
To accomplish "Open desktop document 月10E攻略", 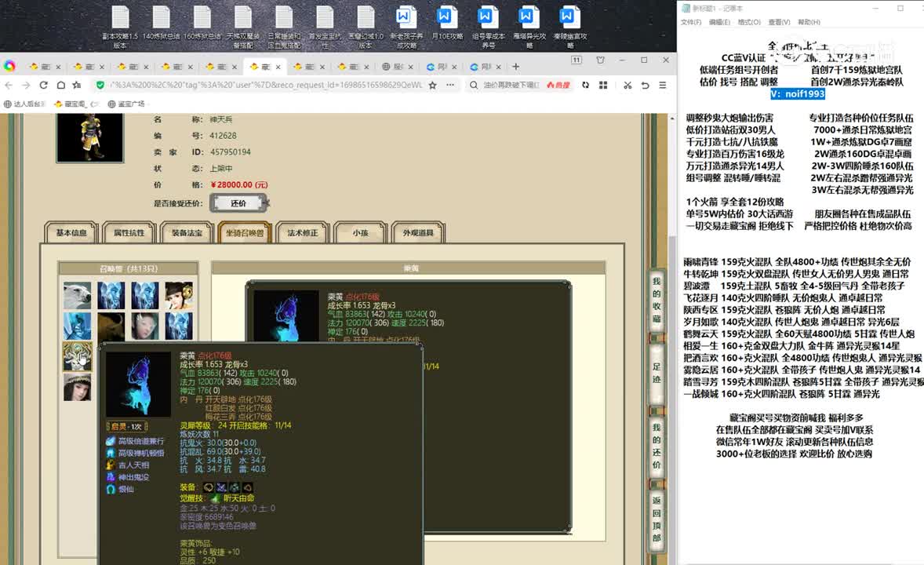I will tap(447, 24).
